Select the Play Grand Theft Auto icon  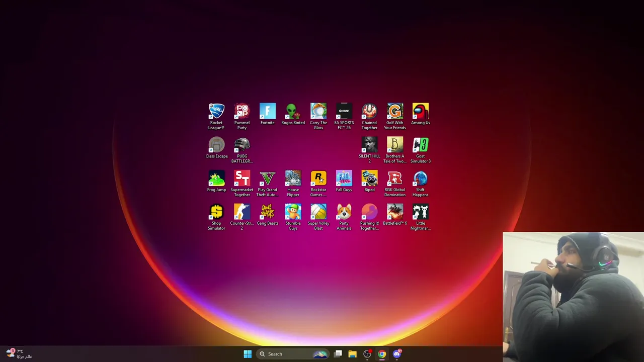click(268, 178)
